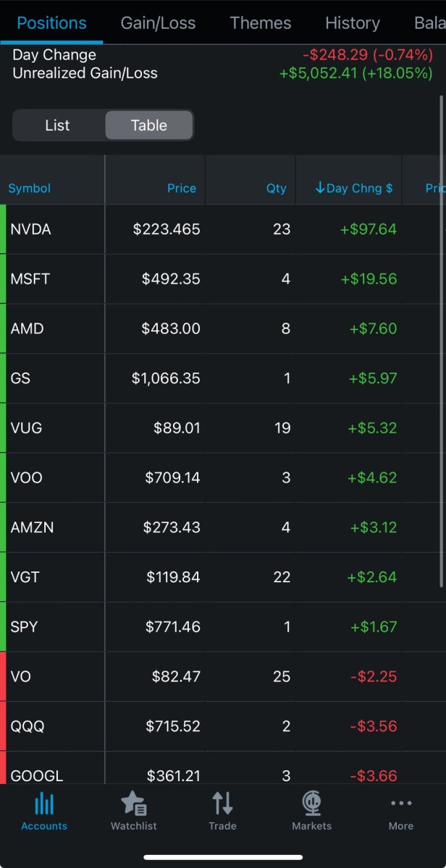Click the vertical scrollbar on the right
This screenshot has width=446, height=868.
[441, 340]
